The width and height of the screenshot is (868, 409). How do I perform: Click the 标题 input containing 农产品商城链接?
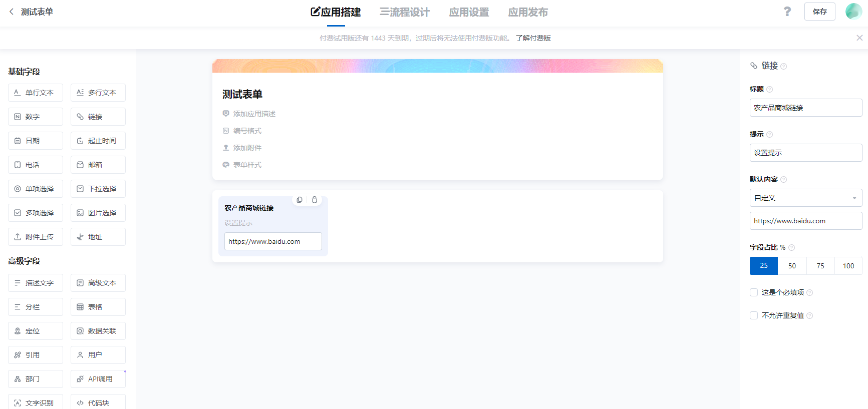[x=805, y=108]
